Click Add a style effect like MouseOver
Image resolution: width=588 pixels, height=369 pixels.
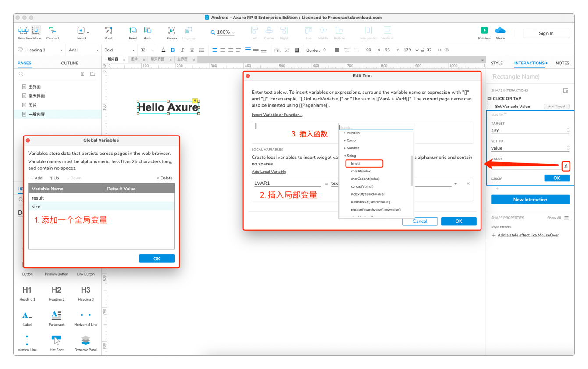[528, 235]
